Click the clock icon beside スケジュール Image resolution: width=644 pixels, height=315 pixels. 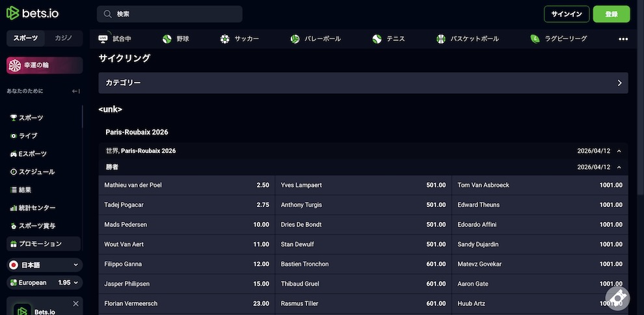(14, 172)
